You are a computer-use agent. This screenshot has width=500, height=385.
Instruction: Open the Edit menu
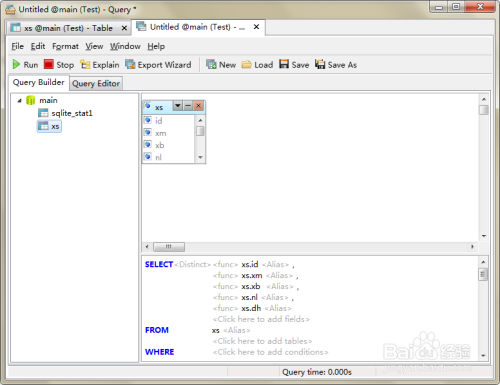click(x=38, y=46)
